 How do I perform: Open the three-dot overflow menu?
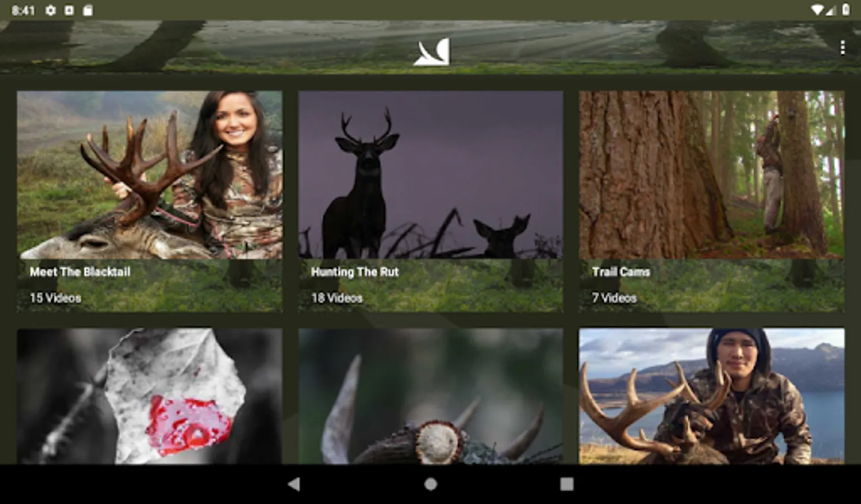pyautogui.click(x=842, y=48)
